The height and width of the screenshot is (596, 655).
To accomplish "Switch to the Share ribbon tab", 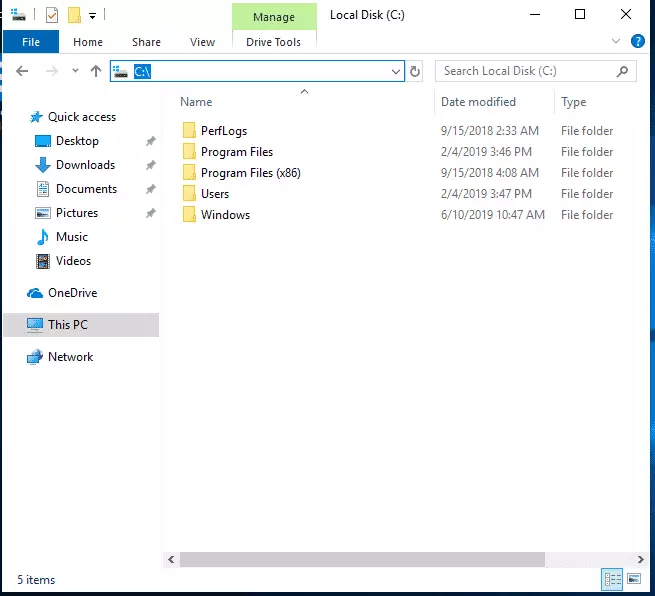I will pyautogui.click(x=146, y=42).
